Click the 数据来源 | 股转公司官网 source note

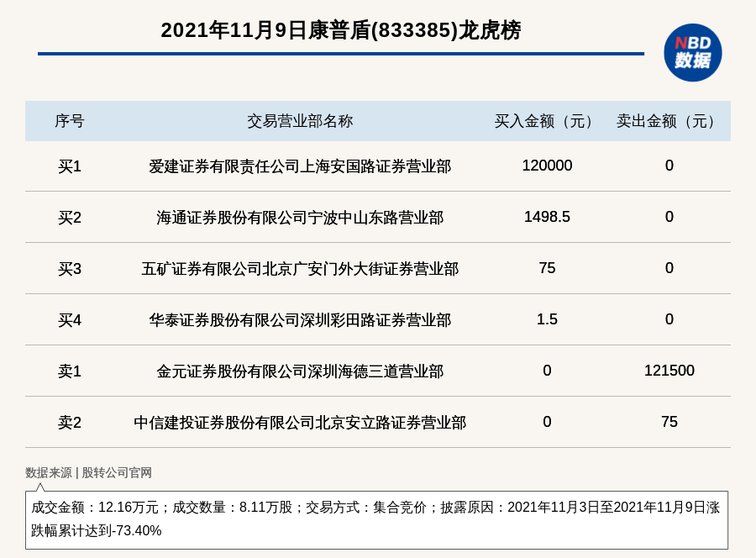click(x=89, y=472)
